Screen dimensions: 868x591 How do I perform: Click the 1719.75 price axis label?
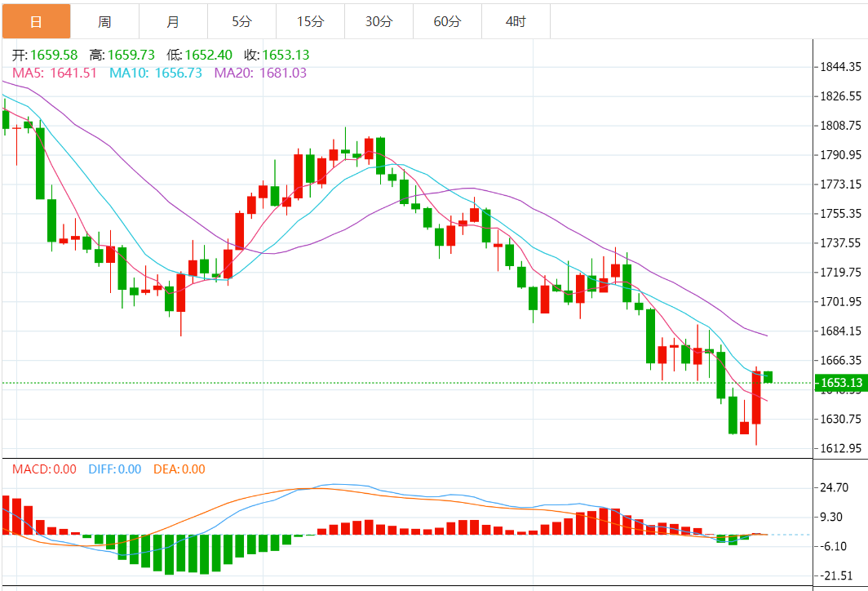(840, 273)
